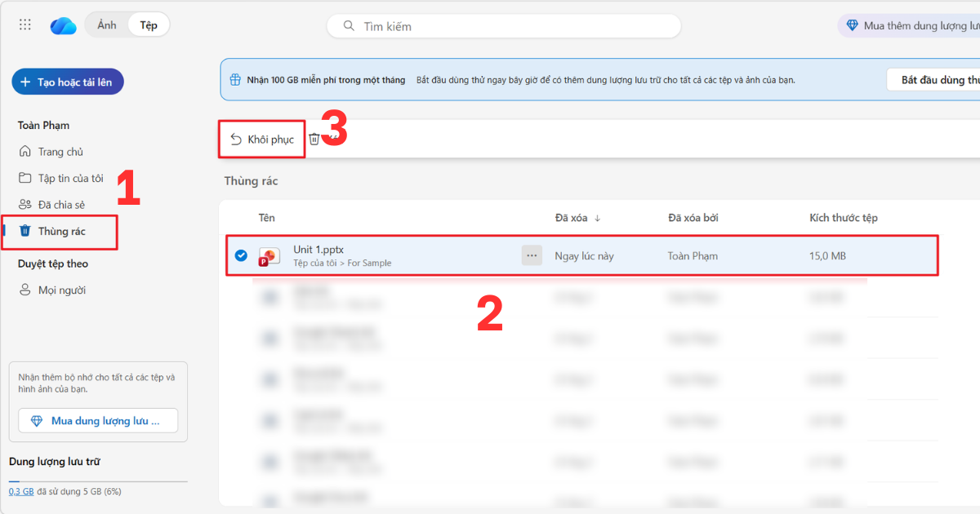Open the app launcher grid icon
980x514 pixels.
click(24, 24)
